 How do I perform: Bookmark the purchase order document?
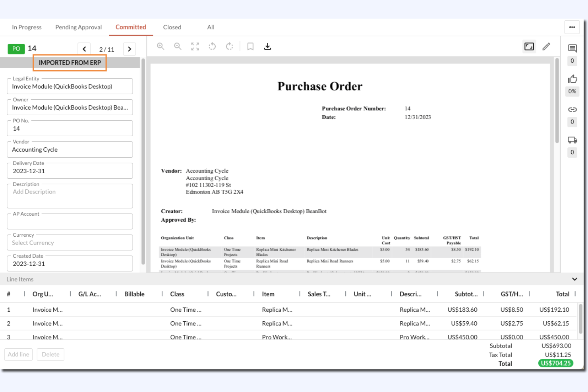[x=250, y=46]
